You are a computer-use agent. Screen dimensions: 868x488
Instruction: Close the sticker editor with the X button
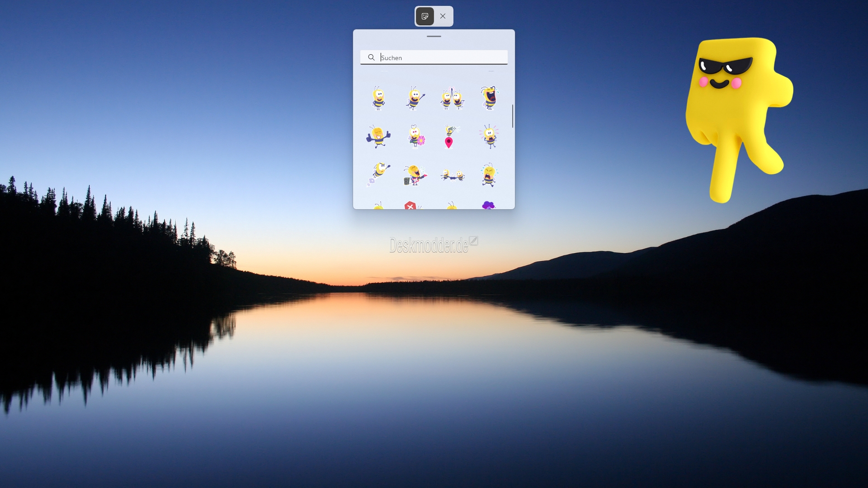tap(443, 16)
